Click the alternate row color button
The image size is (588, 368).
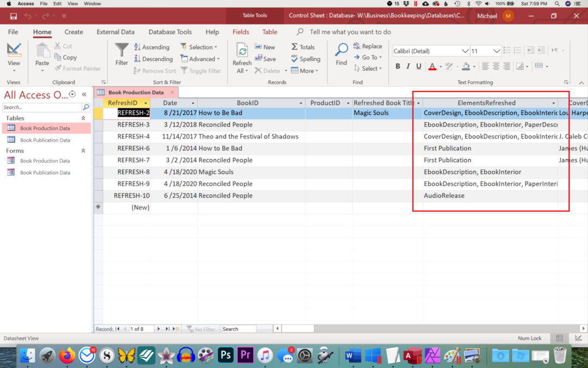(x=539, y=66)
